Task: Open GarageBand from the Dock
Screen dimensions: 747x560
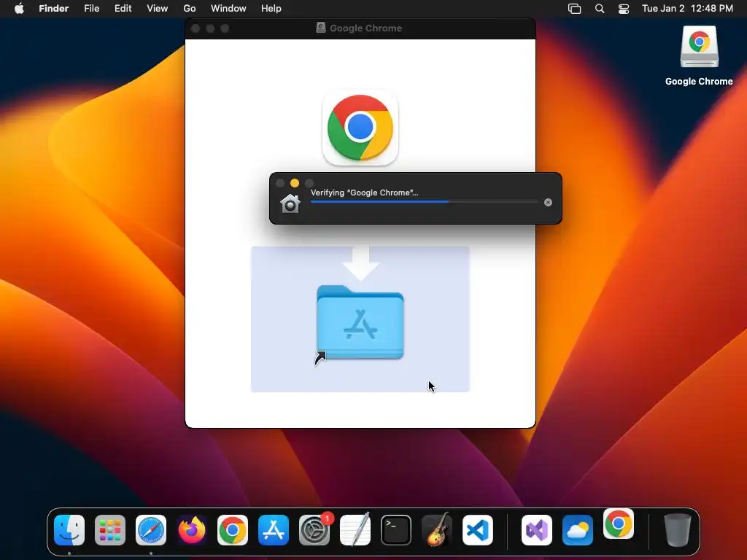Action: pos(437,530)
